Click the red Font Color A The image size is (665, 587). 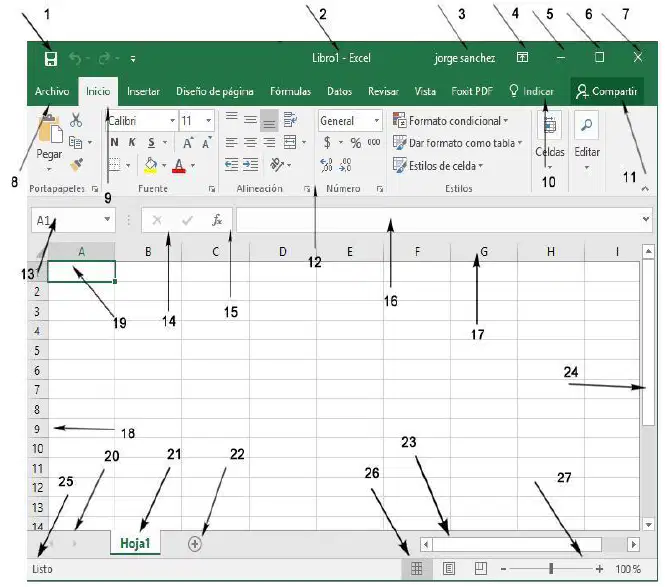(179, 165)
